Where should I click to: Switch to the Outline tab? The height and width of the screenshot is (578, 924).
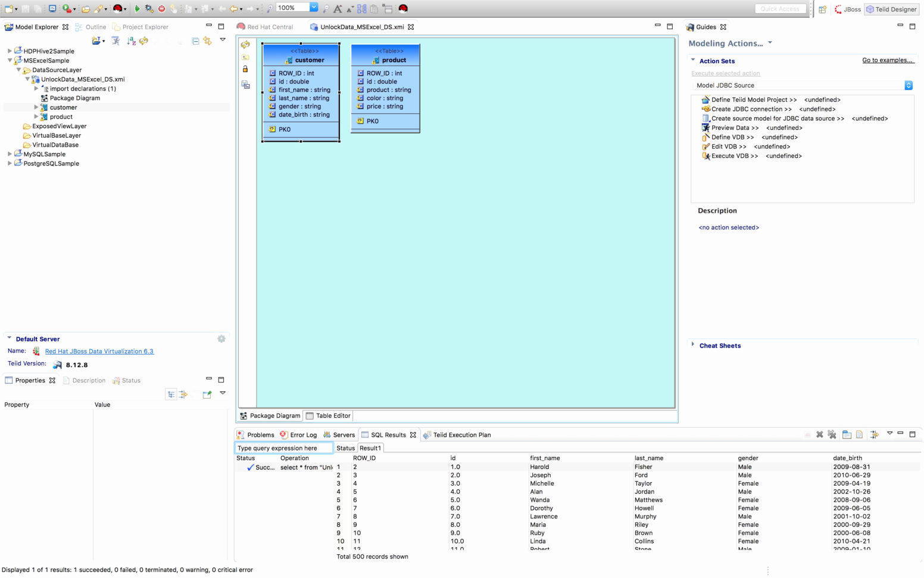point(90,27)
